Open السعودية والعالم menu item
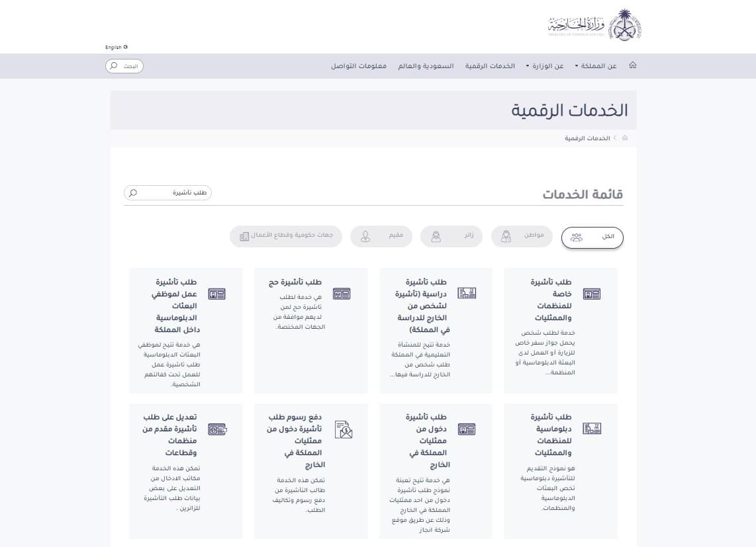Viewport: 756px width, 547px height. click(x=426, y=66)
